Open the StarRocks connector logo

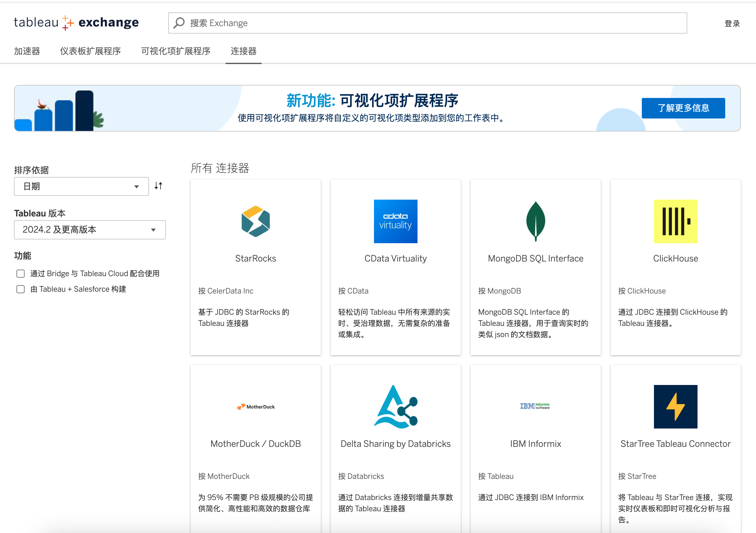pyautogui.click(x=255, y=221)
